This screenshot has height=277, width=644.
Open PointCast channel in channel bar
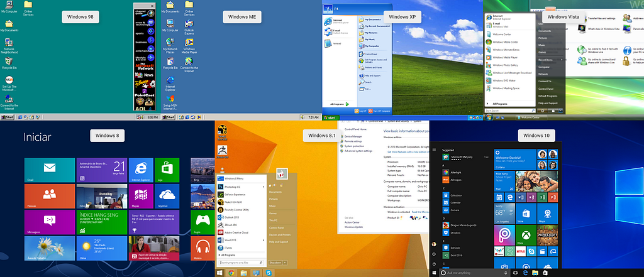145,94
